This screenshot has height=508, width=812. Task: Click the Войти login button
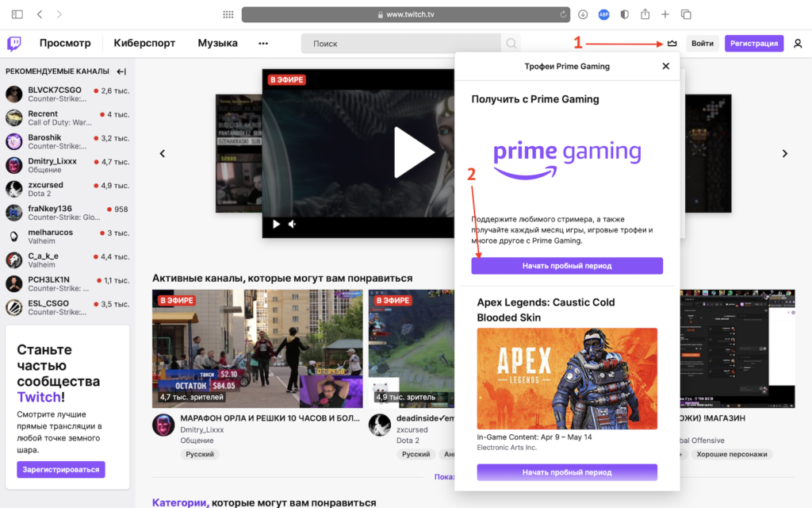(703, 44)
